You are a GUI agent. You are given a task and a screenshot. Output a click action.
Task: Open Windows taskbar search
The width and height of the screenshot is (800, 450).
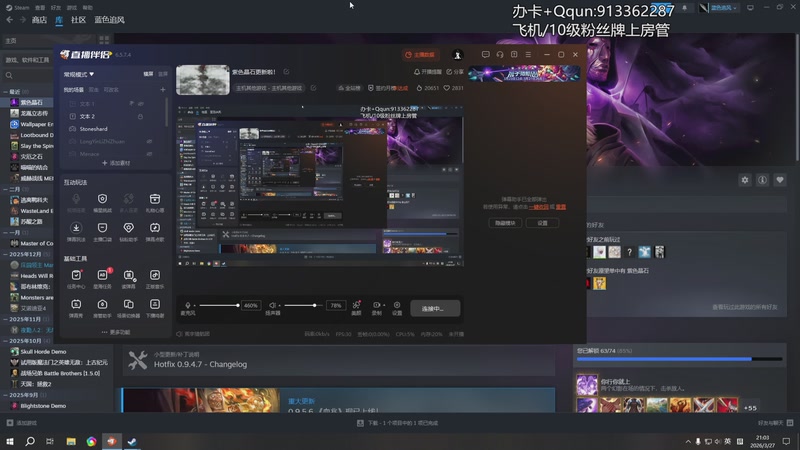[30, 441]
